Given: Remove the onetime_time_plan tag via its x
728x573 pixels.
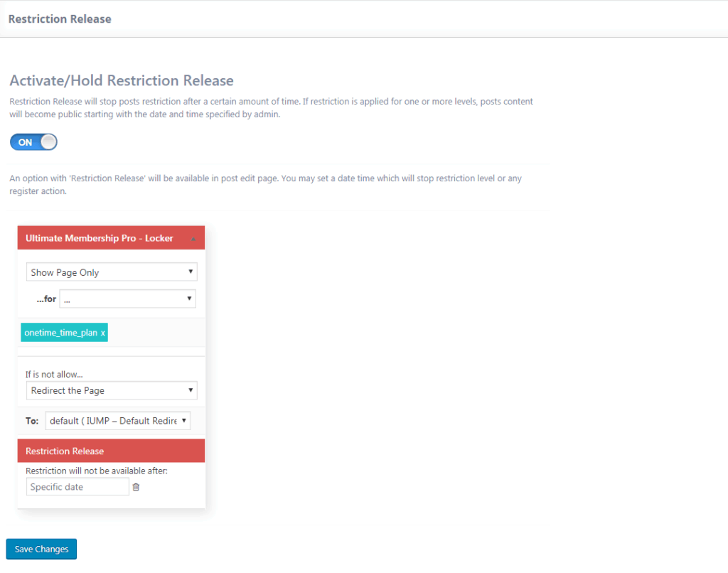Looking at the screenshot, I should [x=103, y=333].
